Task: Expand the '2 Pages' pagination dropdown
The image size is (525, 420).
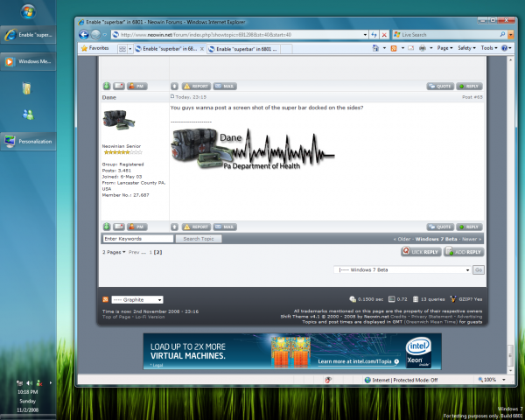Action: point(114,252)
